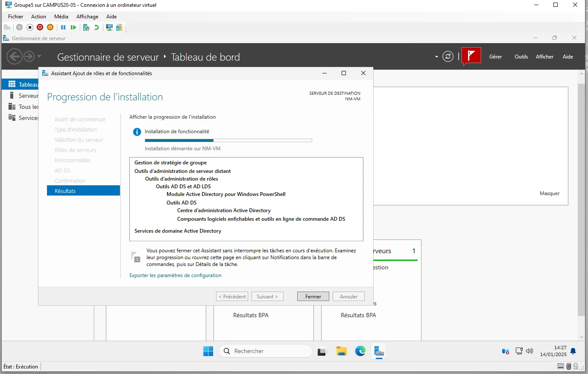Open the navigation history dropdown arrow

39,56
